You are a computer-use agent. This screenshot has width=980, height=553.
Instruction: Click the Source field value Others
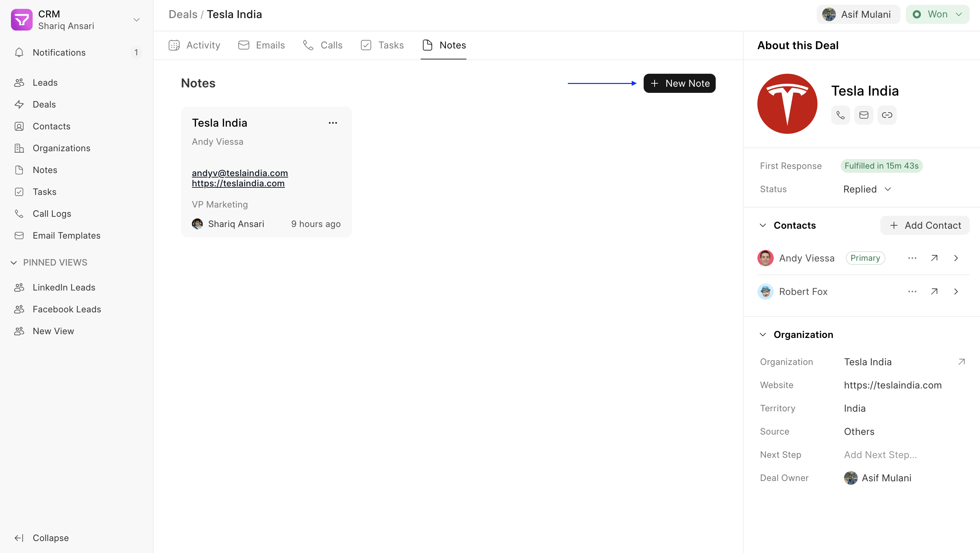point(859,432)
